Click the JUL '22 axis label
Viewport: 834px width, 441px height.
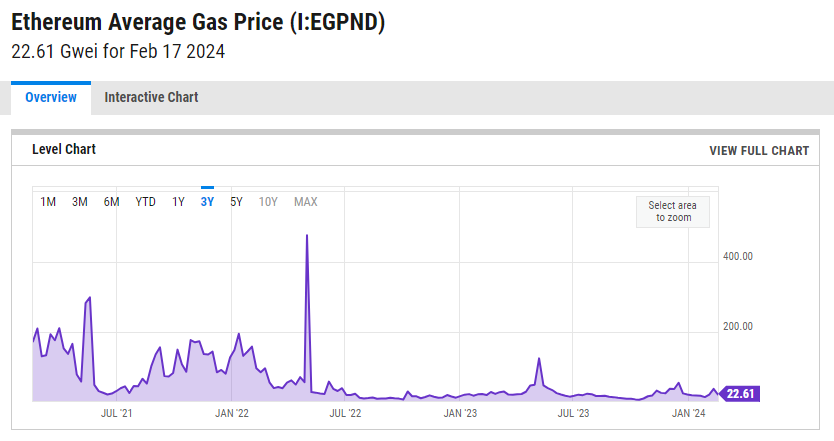346,412
